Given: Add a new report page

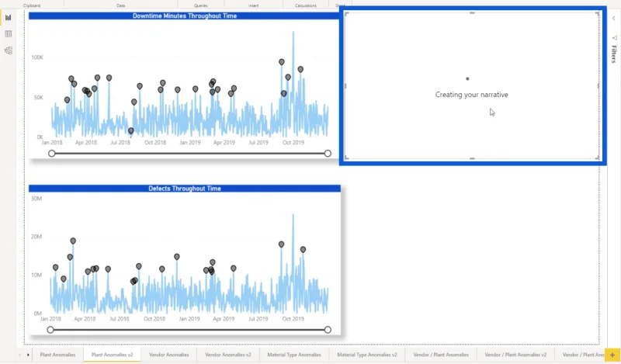Looking at the screenshot, I should tap(612, 355).
